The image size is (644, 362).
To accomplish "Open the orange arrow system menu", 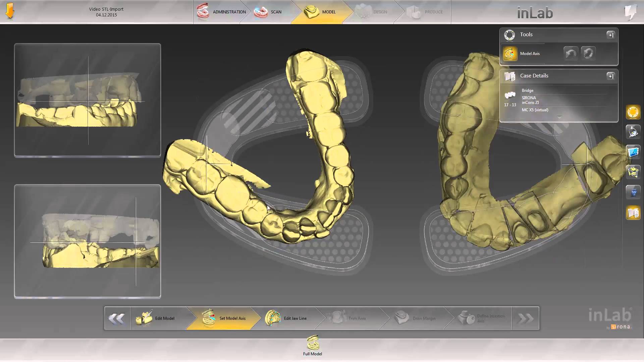I will [x=10, y=11].
